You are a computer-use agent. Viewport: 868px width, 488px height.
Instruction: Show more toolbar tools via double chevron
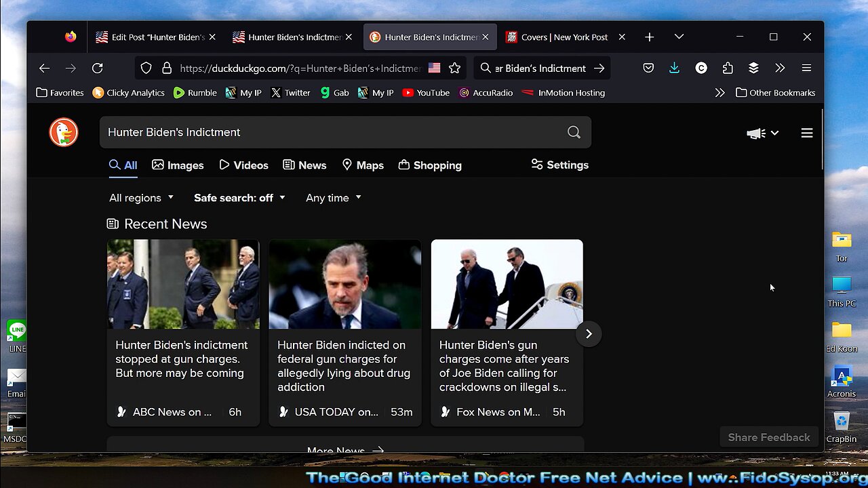[780, 68]
